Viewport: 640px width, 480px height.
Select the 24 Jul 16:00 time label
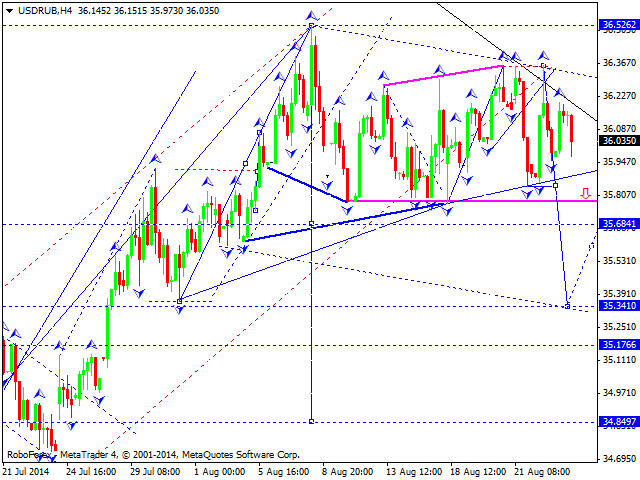point(91,472)
